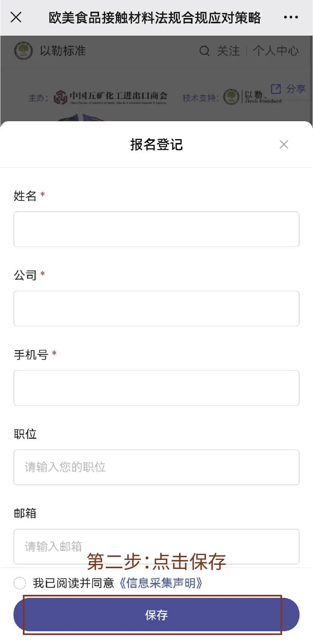This screenshot has height=644, width=313.
Task: Select the 手机号 phone number field
Action: click(156, 388)
